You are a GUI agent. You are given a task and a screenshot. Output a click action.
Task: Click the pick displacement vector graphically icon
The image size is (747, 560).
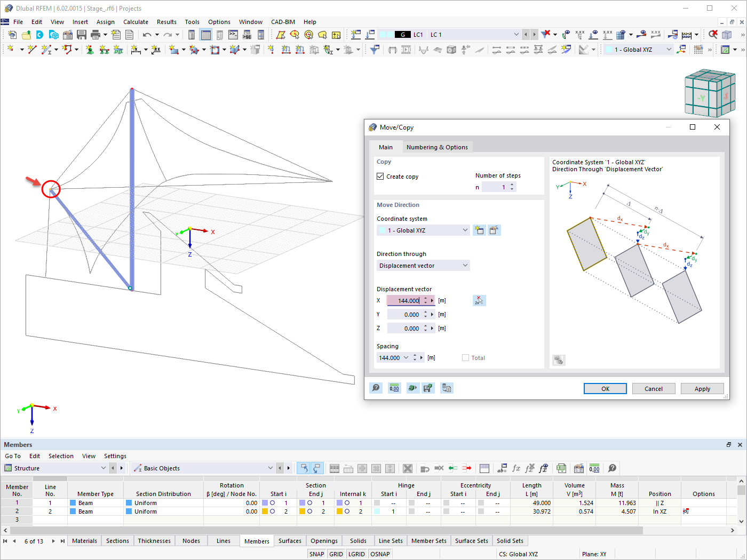pyautogui.click(x=479, y=301)
